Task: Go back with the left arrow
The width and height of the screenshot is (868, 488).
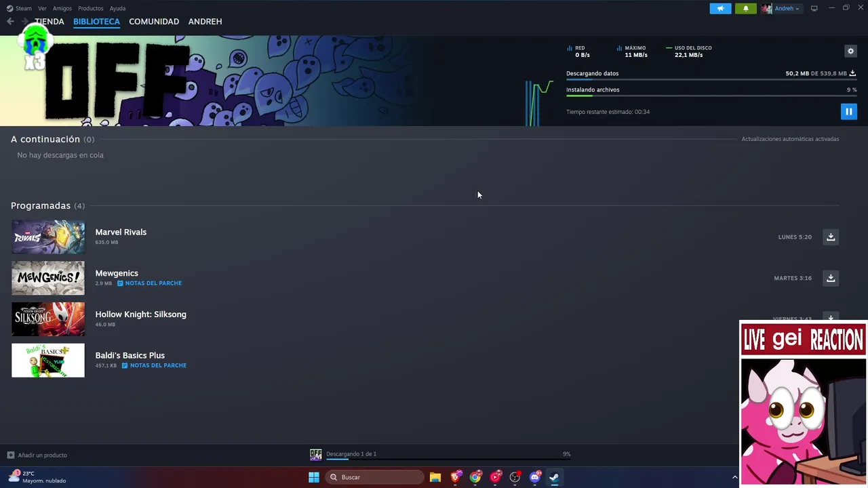Action: pos(10,21)
